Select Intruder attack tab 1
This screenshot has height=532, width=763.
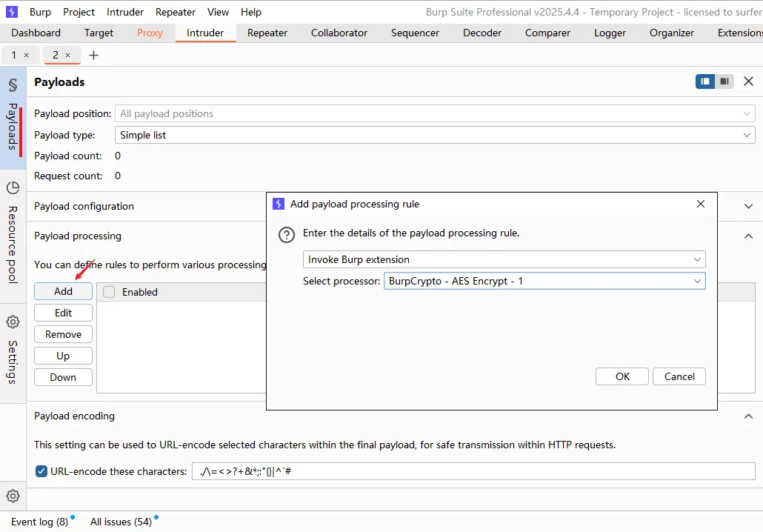(x=14, y=55)
